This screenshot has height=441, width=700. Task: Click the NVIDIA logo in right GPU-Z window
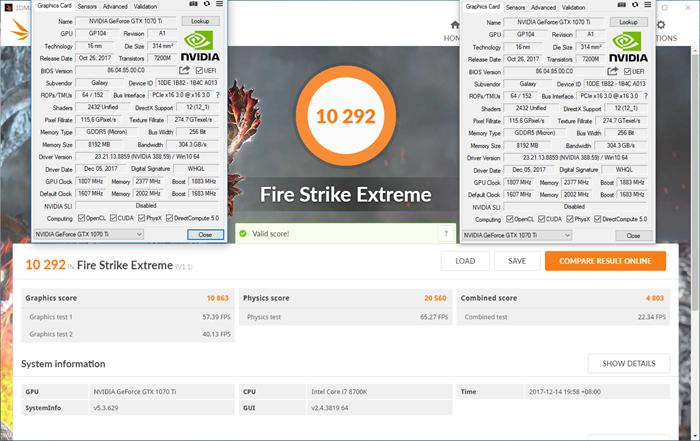click(628, 46)
